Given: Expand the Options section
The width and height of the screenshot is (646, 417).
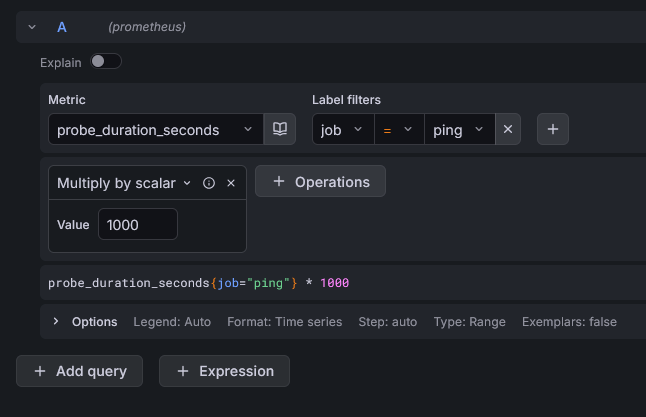Looking at the screenshot, I should click(56, 322).
